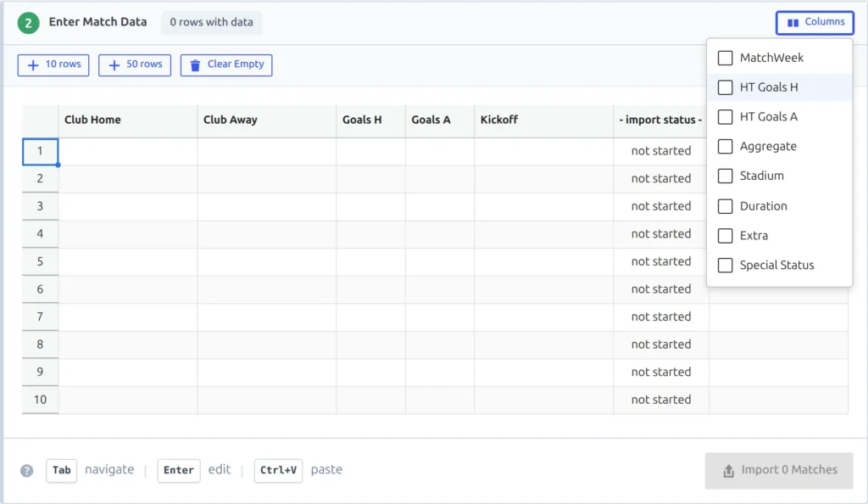Click the 'paste' hint label
Image resolution: width=868 pixels, height=504 pixels.
pyautogui.click(x=326, y=470)
